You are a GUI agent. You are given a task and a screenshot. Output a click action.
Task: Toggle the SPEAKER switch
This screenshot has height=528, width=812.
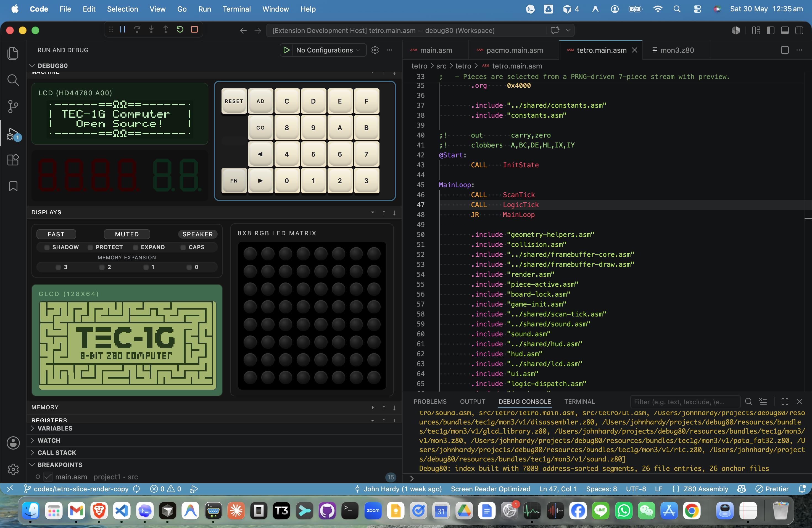197,234
